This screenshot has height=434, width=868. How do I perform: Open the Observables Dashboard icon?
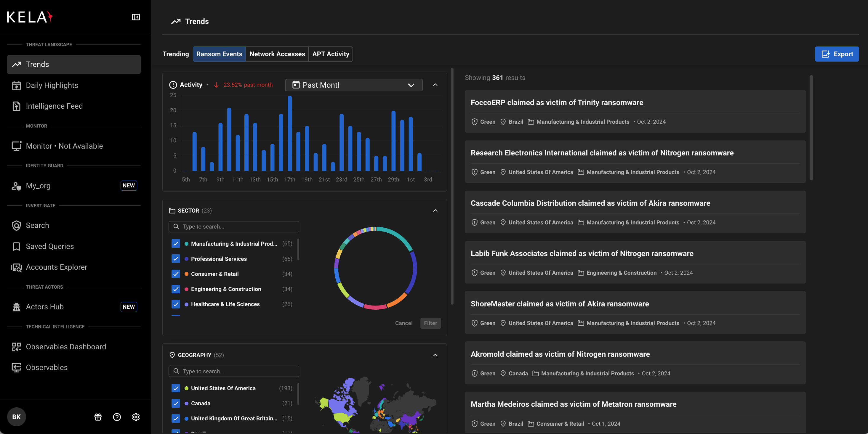[x=16, y=347]
